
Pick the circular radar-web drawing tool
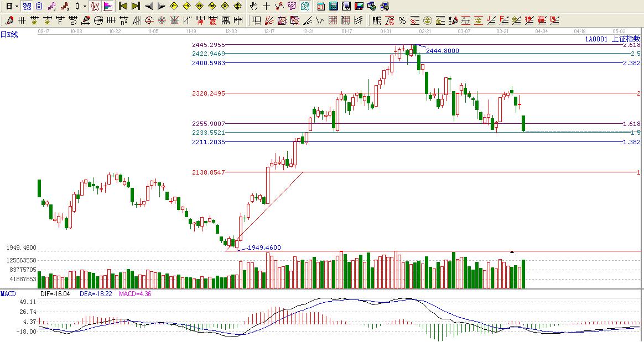click(162, 21)
